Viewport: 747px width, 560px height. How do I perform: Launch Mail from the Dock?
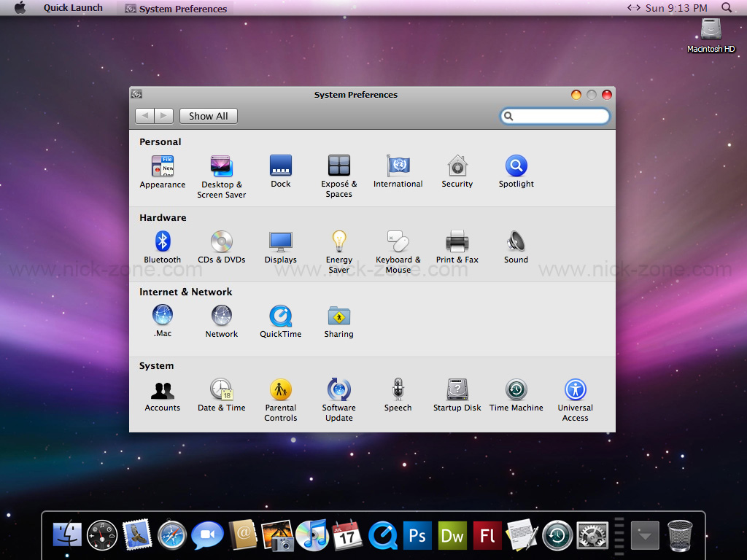point(137,534)
